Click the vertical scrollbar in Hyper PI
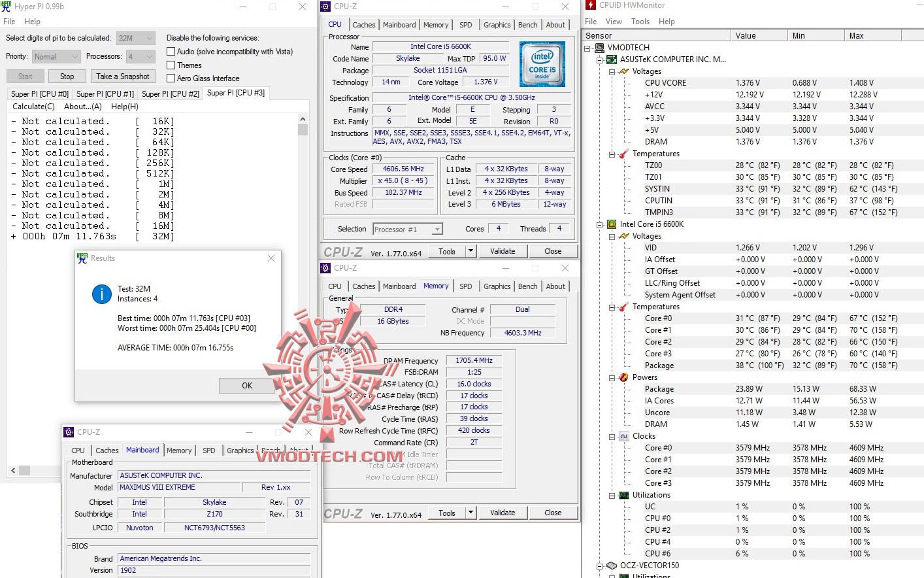924x578 pixels. 303,129
